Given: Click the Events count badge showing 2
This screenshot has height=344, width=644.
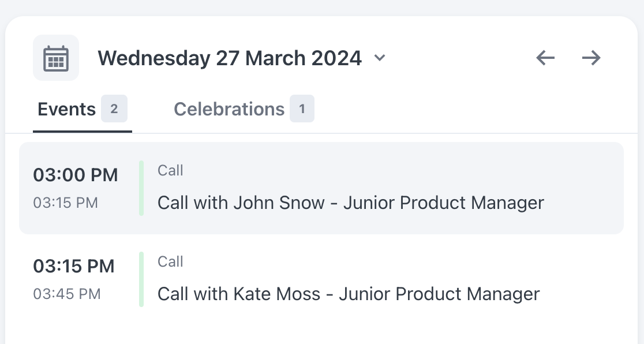Looking at the screenshot, I should (114, 109).
